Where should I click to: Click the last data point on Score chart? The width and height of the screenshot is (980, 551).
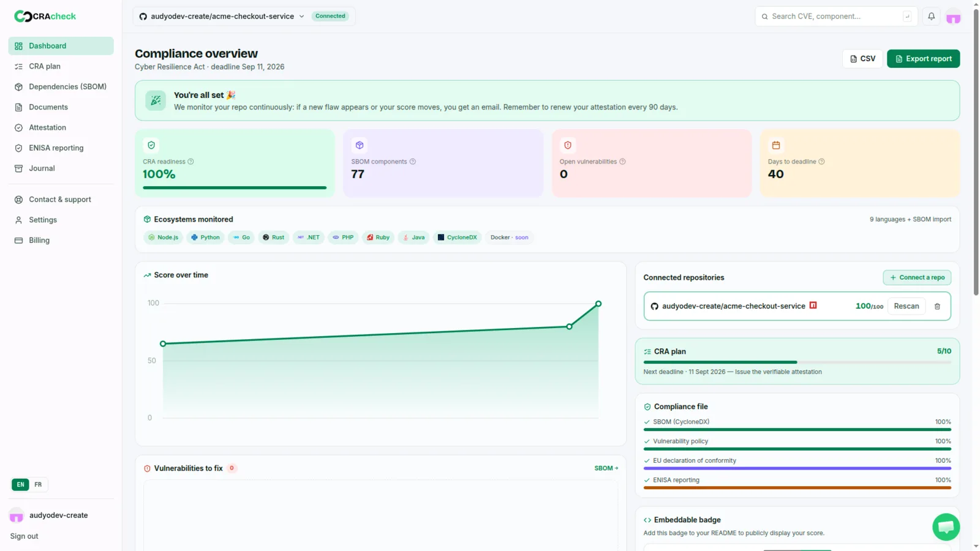pyautogui.click(x=598, y=304)
